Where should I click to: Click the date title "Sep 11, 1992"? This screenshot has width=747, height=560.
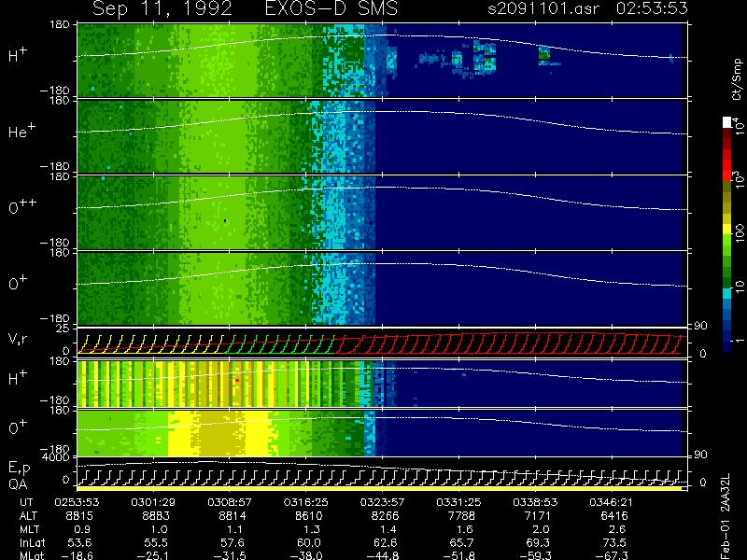(162, 9)
